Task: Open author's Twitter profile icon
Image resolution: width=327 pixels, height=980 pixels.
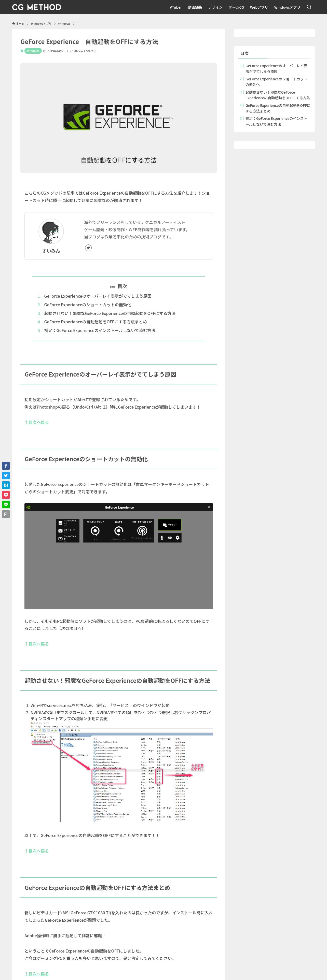Action: [x=88, y=248]
